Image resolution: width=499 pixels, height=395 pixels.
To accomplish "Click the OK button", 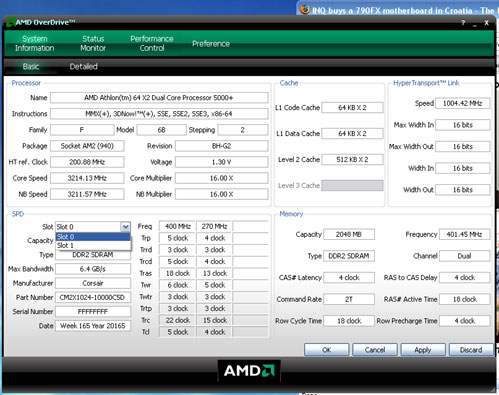I will 327,350.
